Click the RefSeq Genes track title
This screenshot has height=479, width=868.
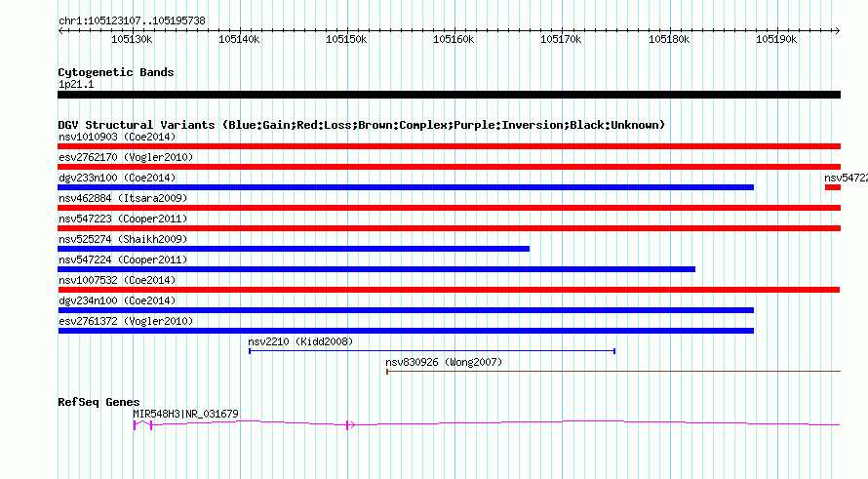coord(99,402)
